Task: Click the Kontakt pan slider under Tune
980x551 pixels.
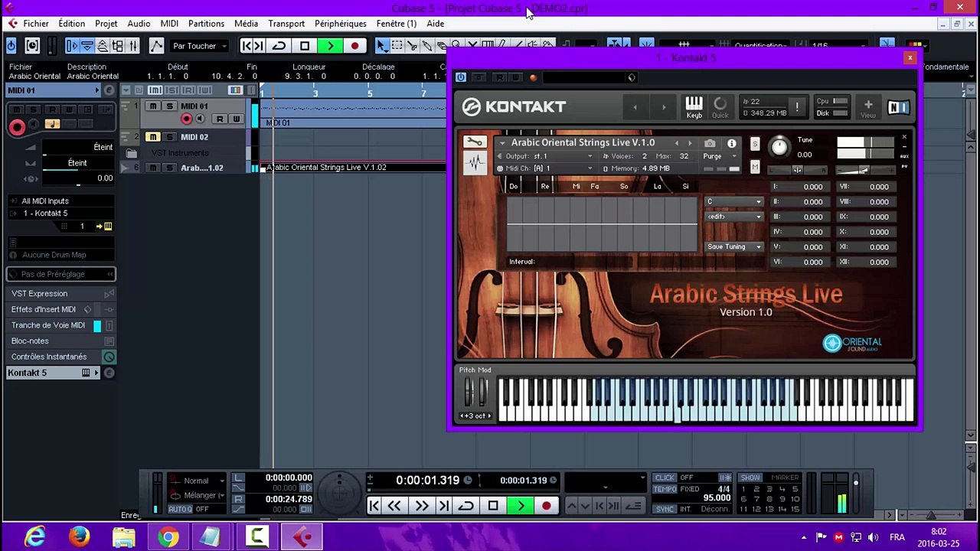Action: pos(797,169)
